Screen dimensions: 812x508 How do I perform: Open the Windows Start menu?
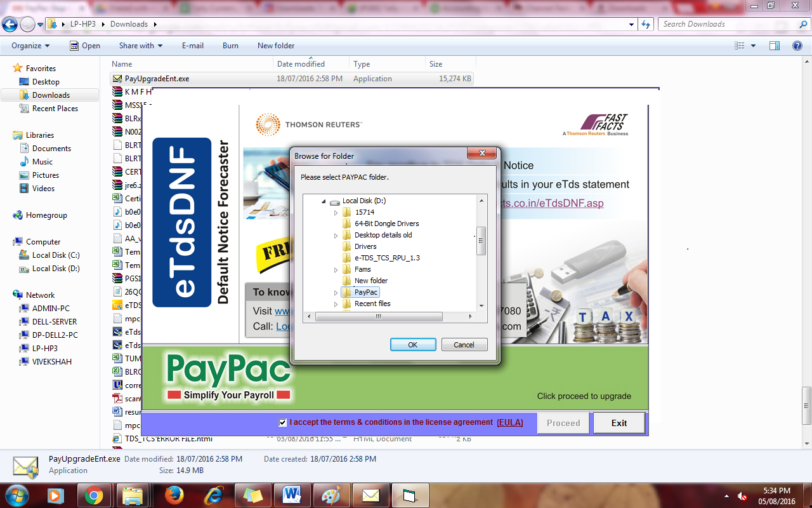[16, 495]
